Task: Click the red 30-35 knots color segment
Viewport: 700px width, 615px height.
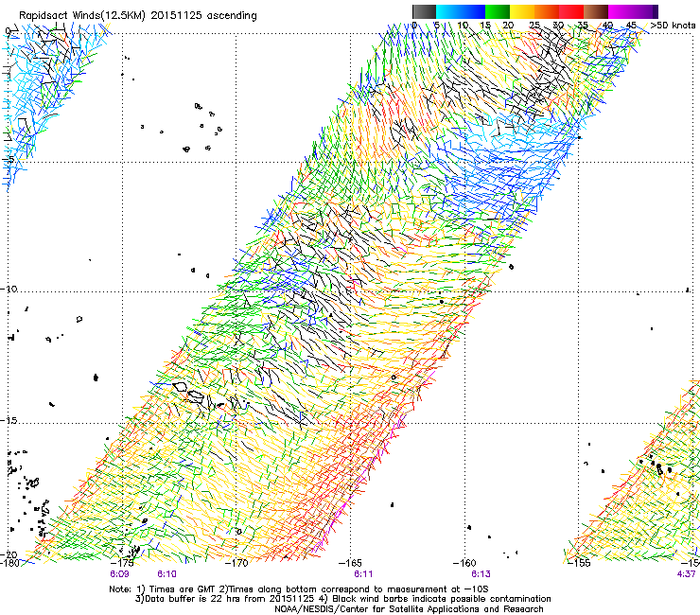Action: pos(571,11)
